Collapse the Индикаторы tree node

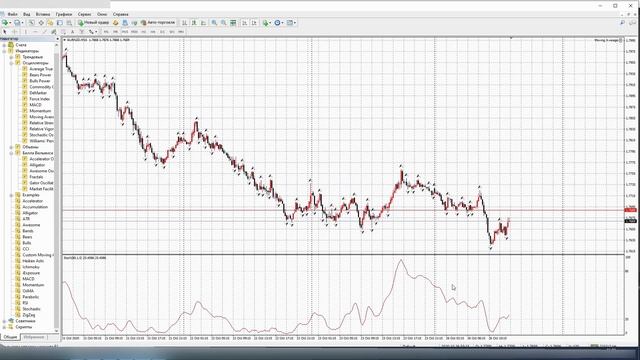click(x=4, y=51)
